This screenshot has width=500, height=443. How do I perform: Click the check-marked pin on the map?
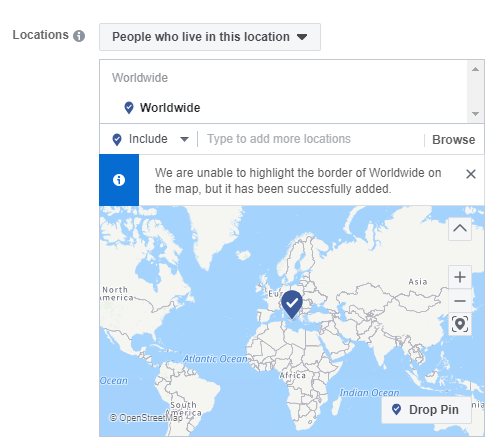click(x=292, y=304)
